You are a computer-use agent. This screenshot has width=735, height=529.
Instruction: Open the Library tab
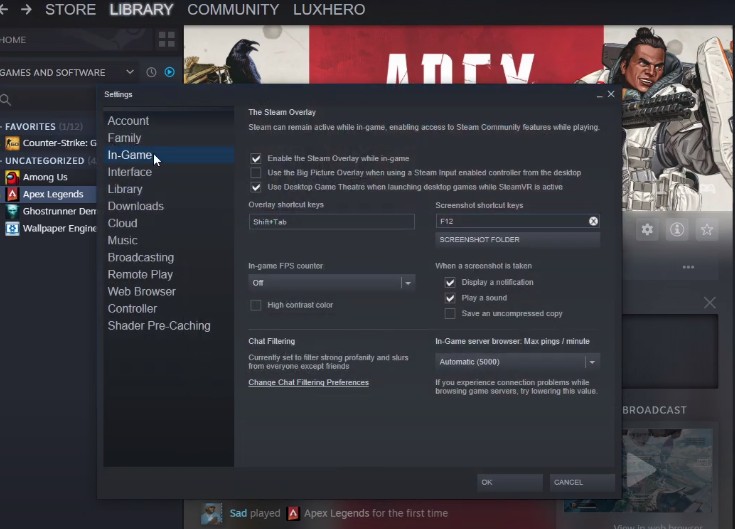pyautogui.click(x=141, y=9)
